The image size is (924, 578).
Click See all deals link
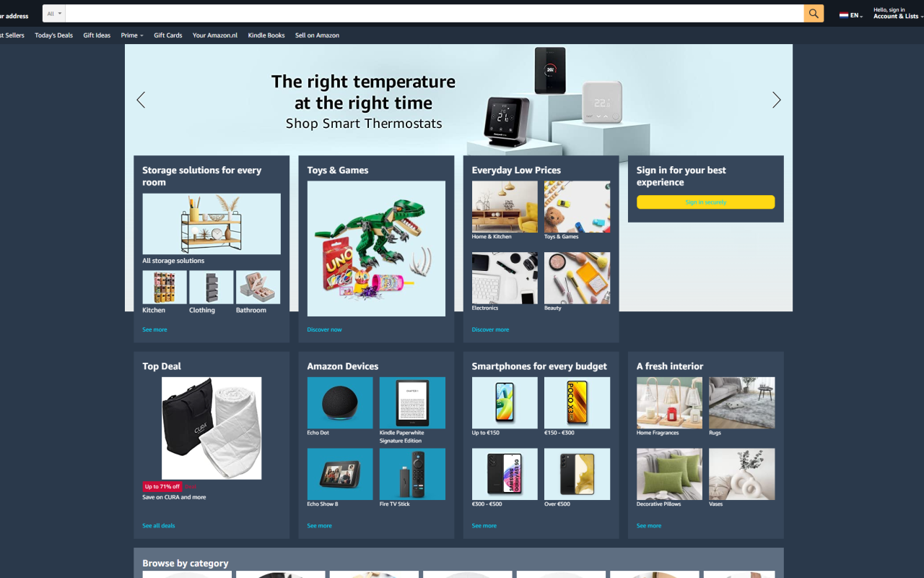pos(159,526)
